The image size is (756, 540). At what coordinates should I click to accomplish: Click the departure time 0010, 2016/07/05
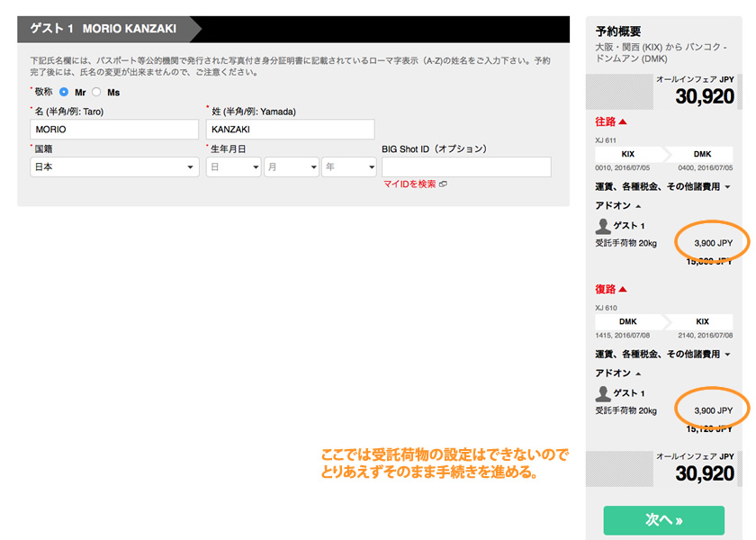(x=623, y=167)
